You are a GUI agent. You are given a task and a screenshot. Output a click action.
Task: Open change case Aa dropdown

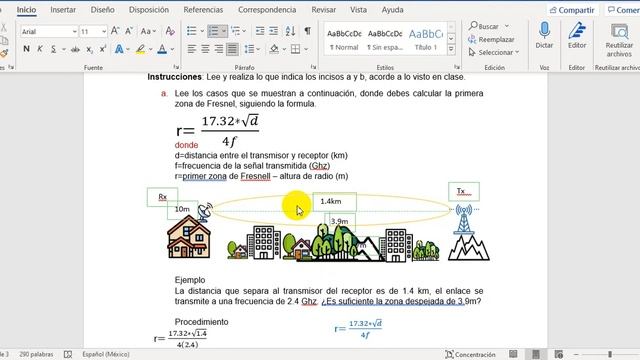pos(148,31)
